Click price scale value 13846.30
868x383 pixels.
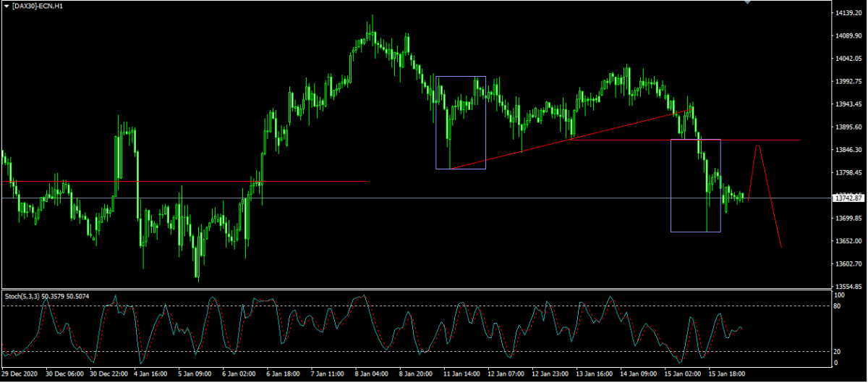pyautogui.click(x=847, y=150)
